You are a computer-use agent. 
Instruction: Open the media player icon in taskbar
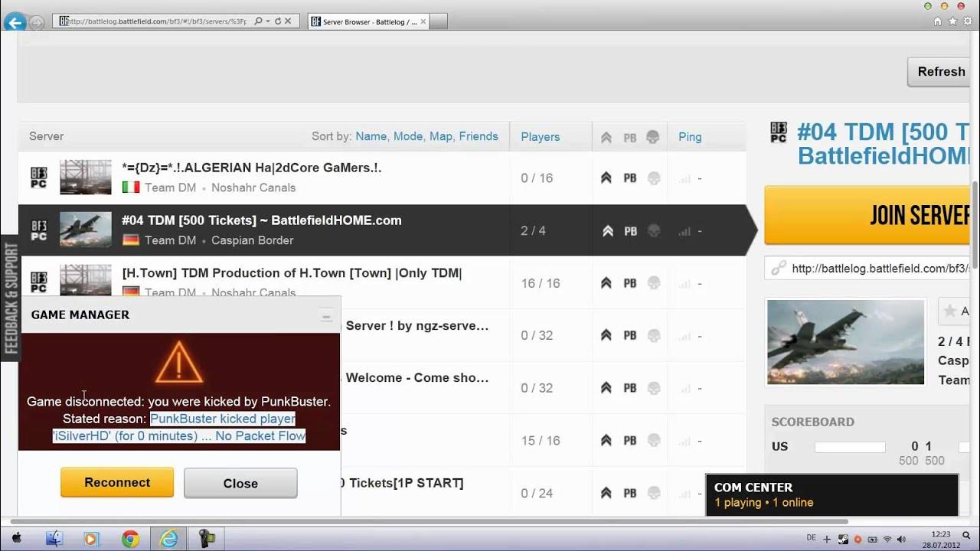click(91, 539)
